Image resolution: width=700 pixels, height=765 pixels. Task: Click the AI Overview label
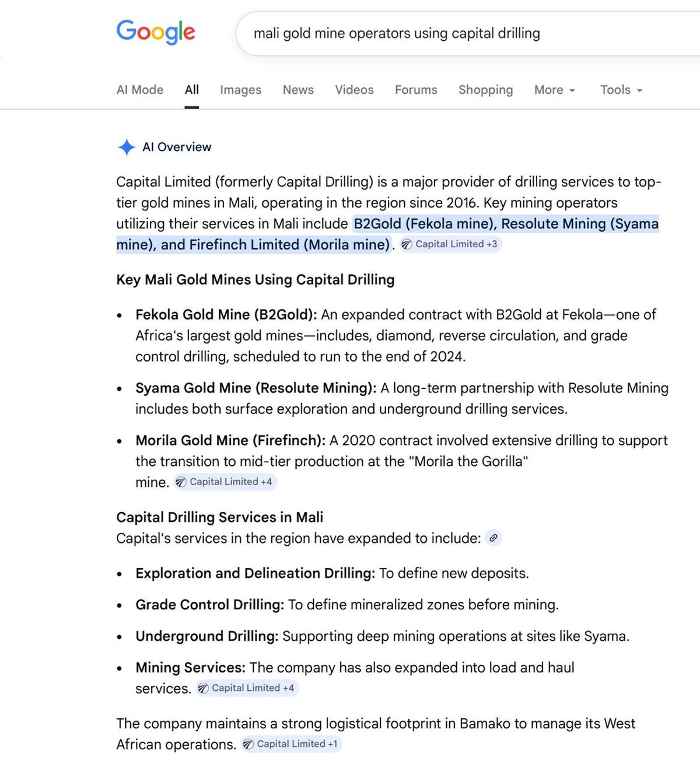pos(177,147)
